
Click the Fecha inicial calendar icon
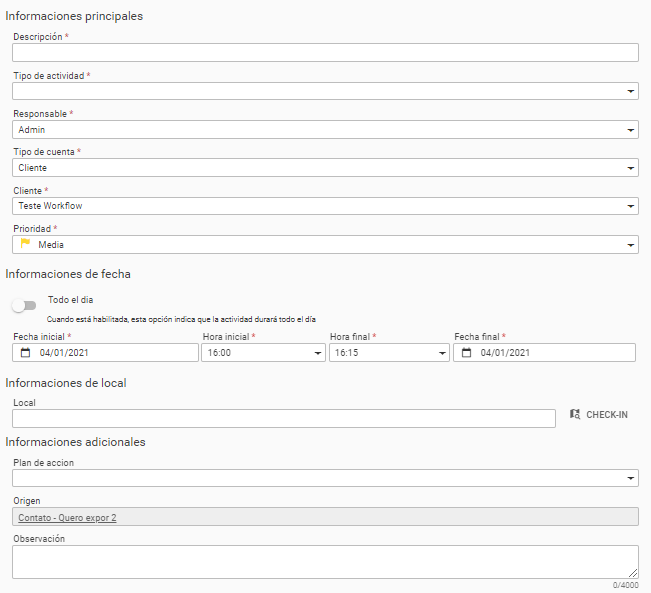[x=25, y=353]
